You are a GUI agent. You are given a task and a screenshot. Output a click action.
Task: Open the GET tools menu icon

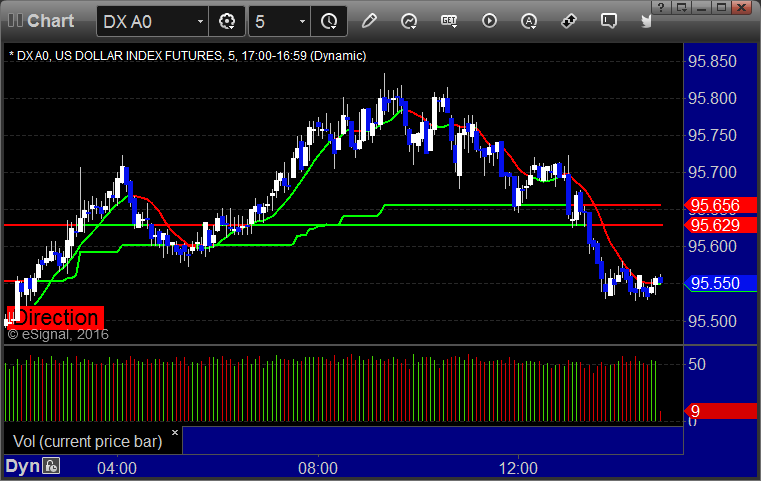coord(449,21)
